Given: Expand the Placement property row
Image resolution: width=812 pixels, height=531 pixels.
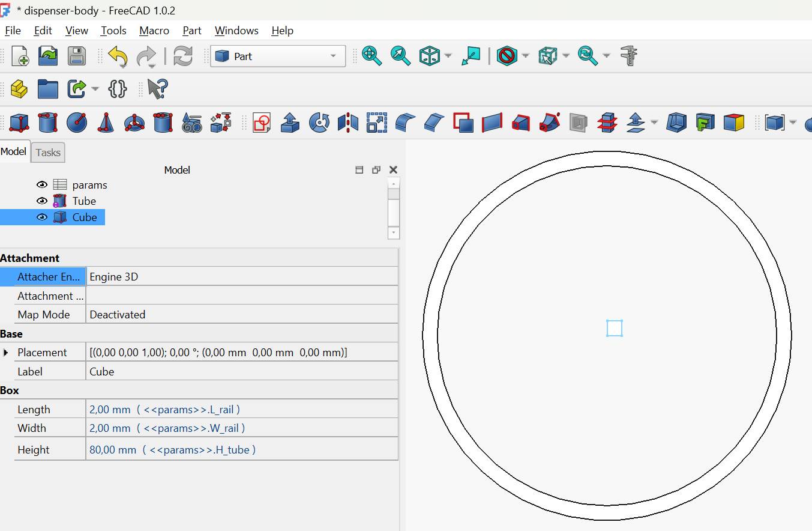Looking at the screenshot, I should click(5, 353).
